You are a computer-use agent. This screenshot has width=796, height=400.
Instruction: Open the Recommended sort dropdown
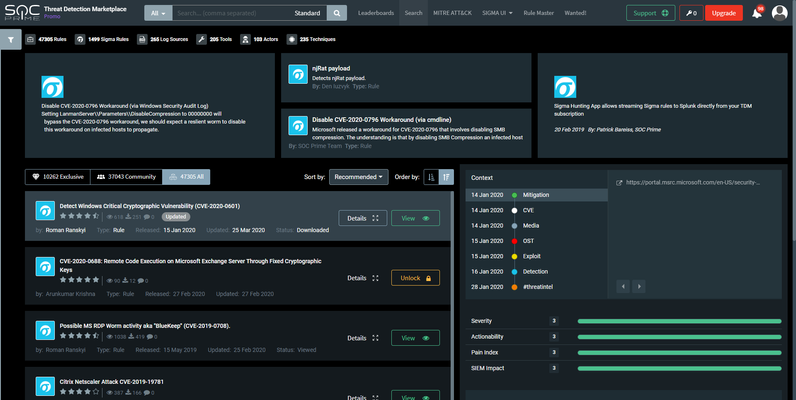tap(358, 177)
